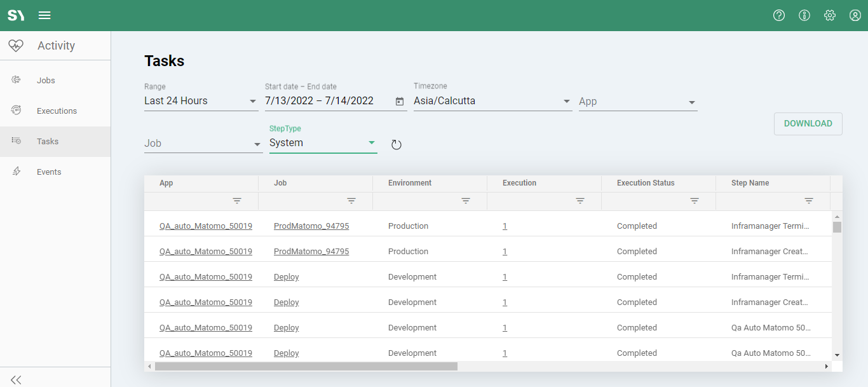The image size is (868, 387).
Task: Click the help question mark icon
Action: tap(779, 15)
